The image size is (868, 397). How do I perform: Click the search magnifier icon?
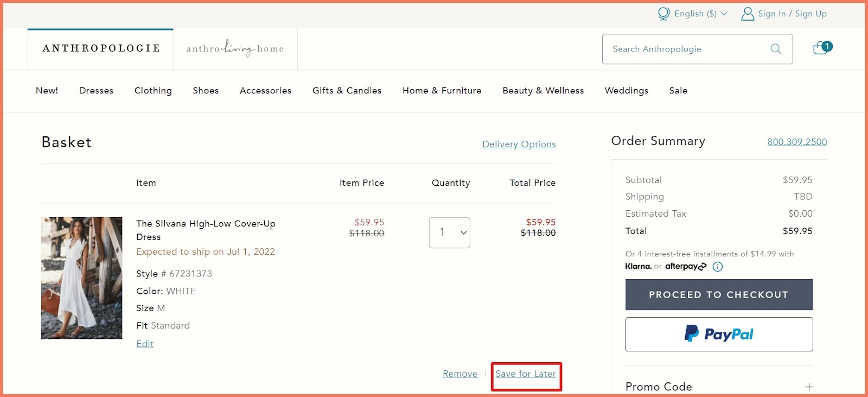tap(776, 49)
